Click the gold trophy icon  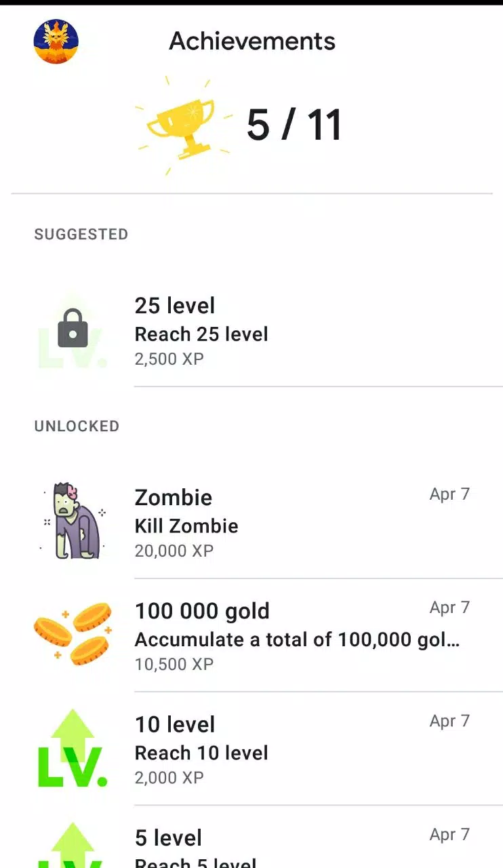coord(181,126)
